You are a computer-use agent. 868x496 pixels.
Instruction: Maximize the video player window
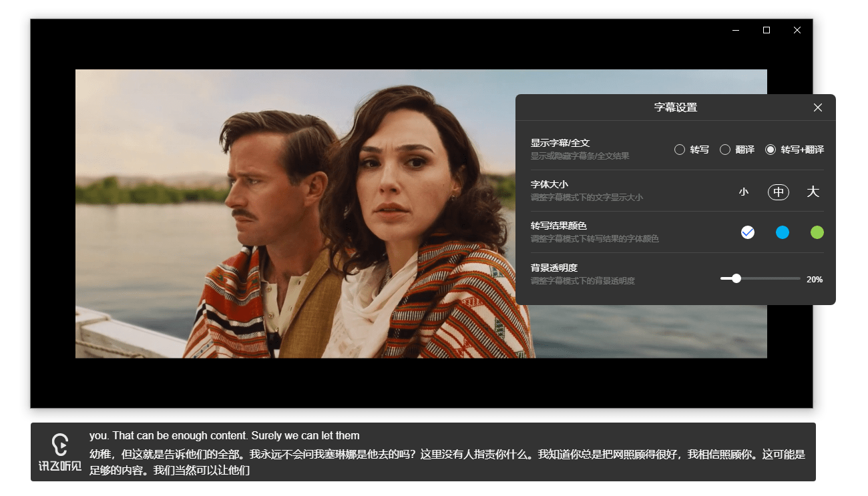tap(767, 30)
